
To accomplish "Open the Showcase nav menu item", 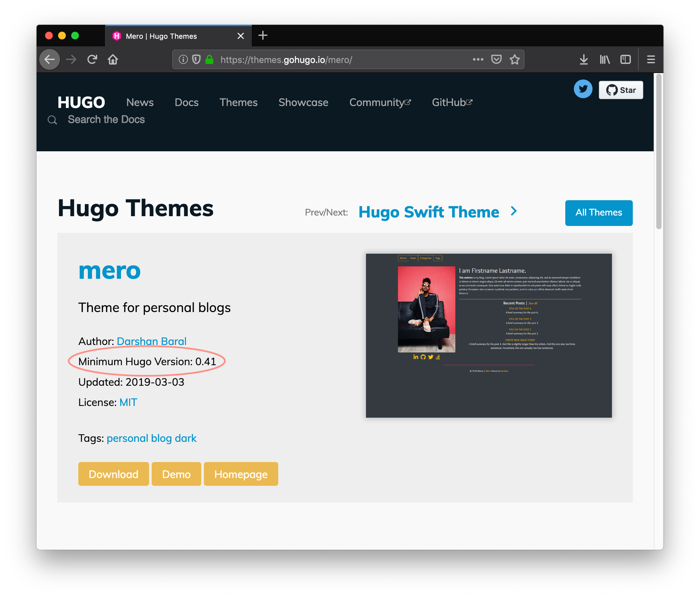I will coord(303,102).
